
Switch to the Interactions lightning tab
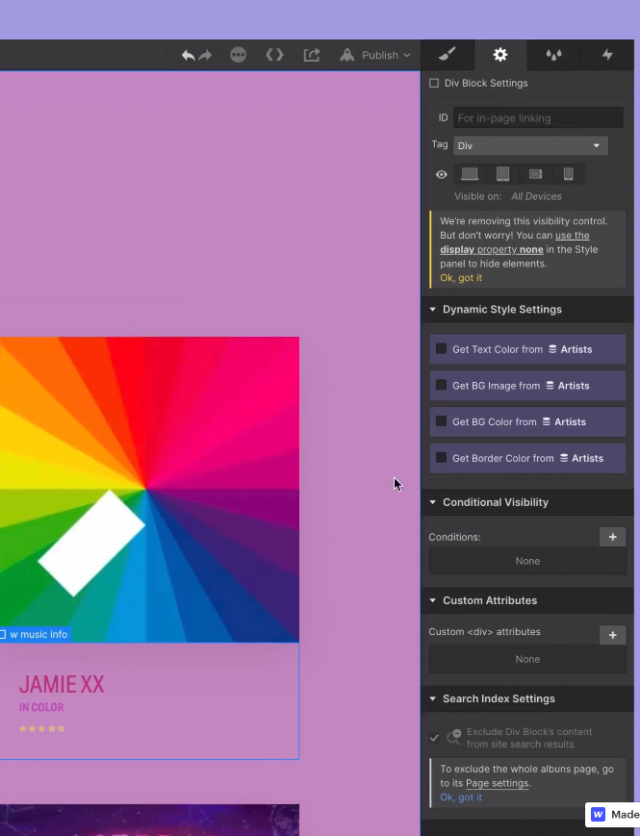(x=607, y=54)
